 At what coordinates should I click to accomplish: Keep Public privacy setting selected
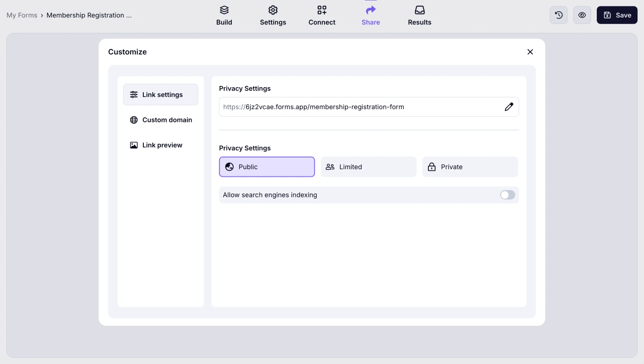click(x=267, y=167)
